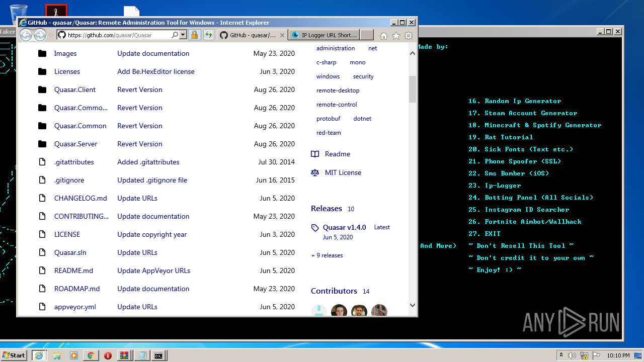644x362 pixels.
Task: Select the 'administration' topic tag
Action: 336,48
